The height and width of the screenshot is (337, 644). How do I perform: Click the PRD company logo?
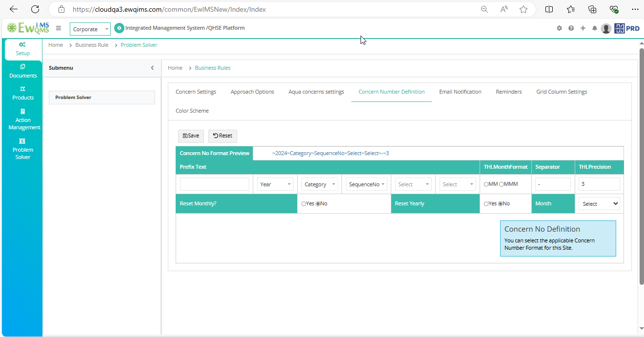[627, 28]
